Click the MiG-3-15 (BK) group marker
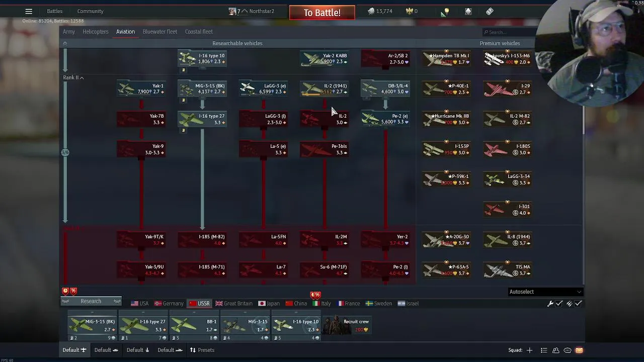 point(184,100)
